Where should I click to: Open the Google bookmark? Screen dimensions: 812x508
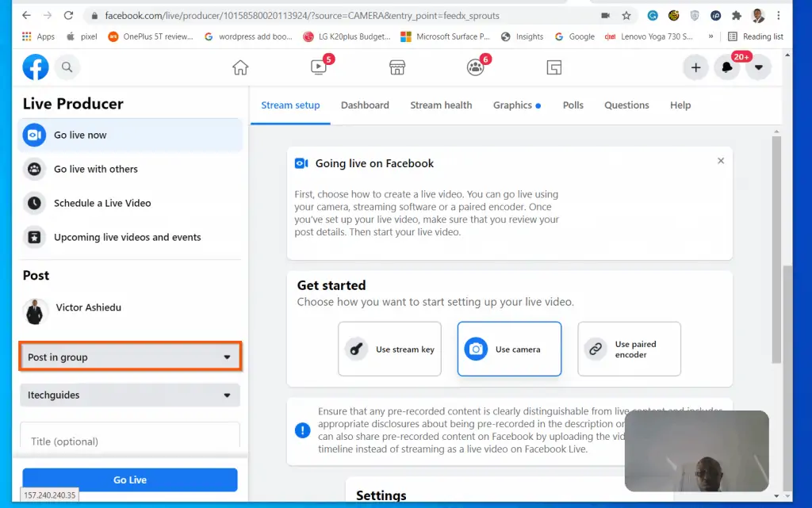coord(574,36)
